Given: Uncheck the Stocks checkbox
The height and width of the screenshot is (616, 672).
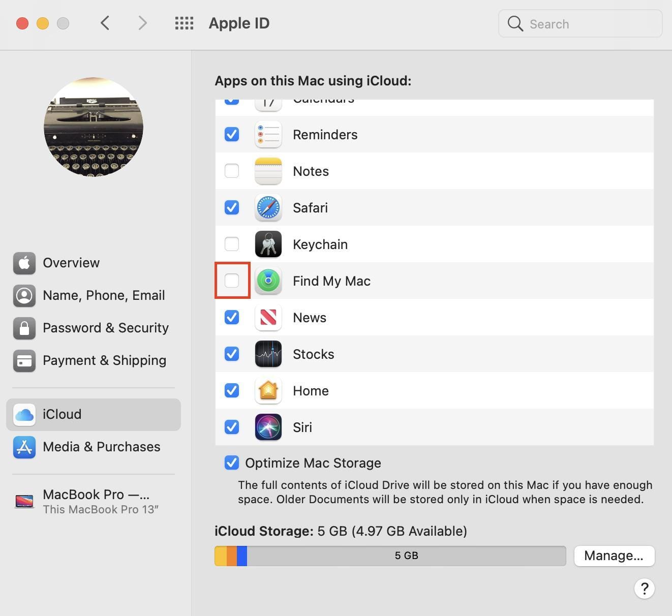Looking at the screenshot, I should [232, 354].
